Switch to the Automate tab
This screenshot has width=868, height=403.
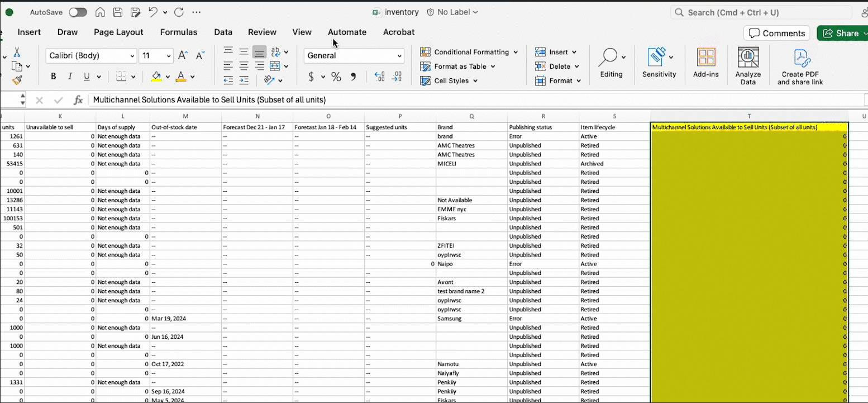(x=347, y=32)
